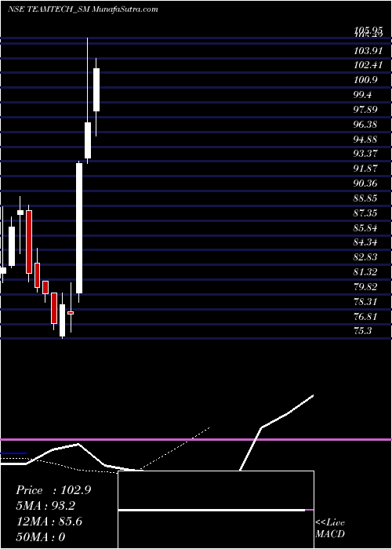This screenshot has width=392, height=549.
Task: Click the 99.4 price label
Action: 363,95
